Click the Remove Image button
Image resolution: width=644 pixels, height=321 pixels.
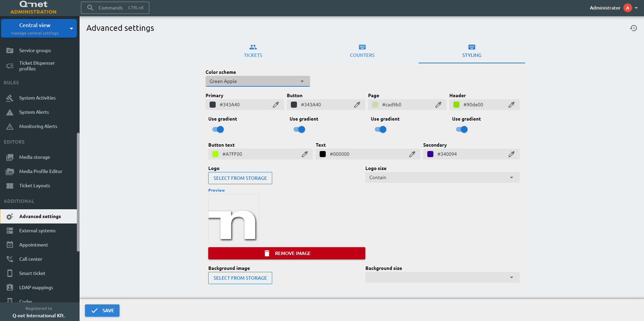click(x=287, y=253)
